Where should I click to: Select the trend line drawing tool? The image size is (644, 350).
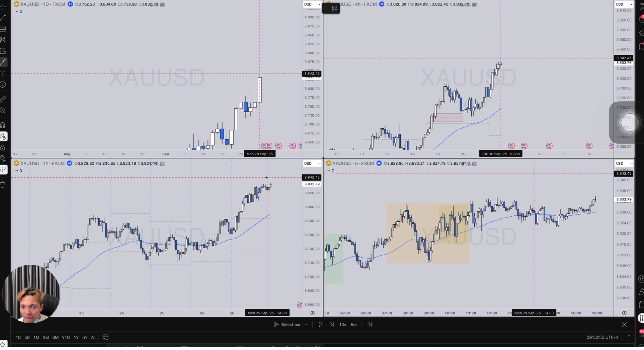pyautogui.click(x=3, y=18)
